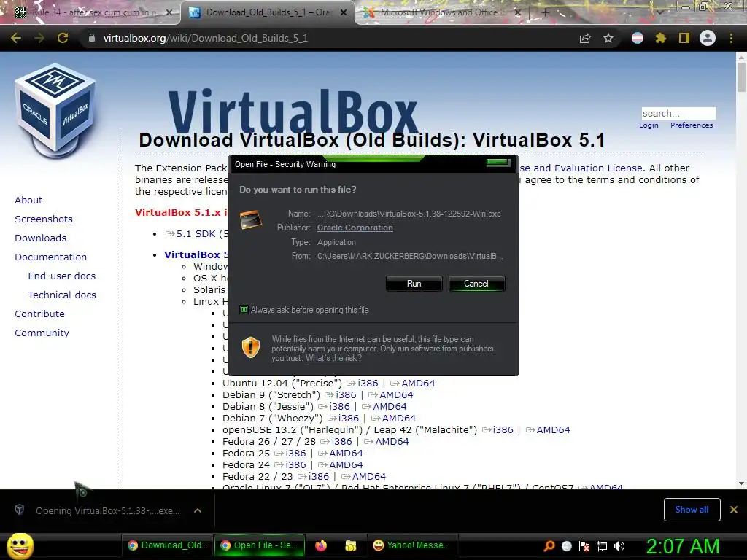Expand the VirtualBox download item chevron

(x=198, y=510)
